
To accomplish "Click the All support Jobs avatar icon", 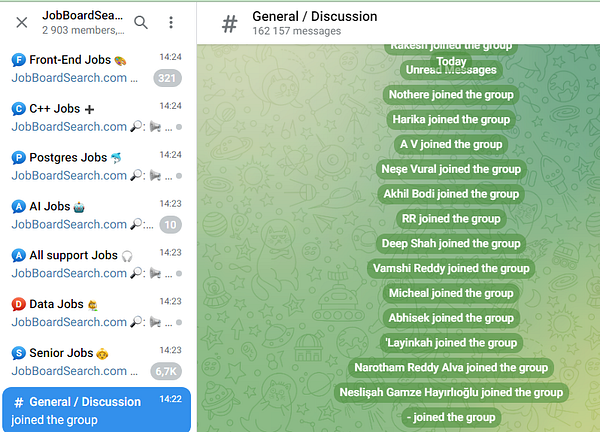I will tap(18, 255).
